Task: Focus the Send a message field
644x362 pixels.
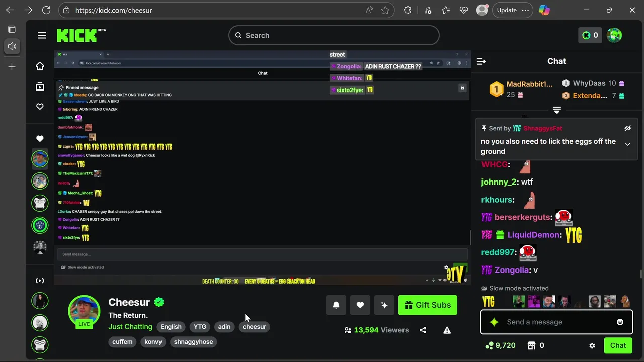Action: click(556, 322)
